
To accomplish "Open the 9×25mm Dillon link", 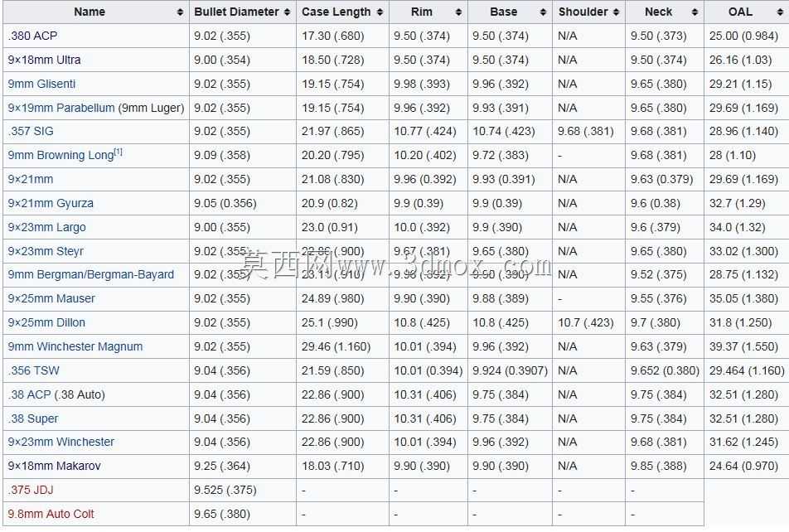I will pyautogui.click(x=46, y=322).
